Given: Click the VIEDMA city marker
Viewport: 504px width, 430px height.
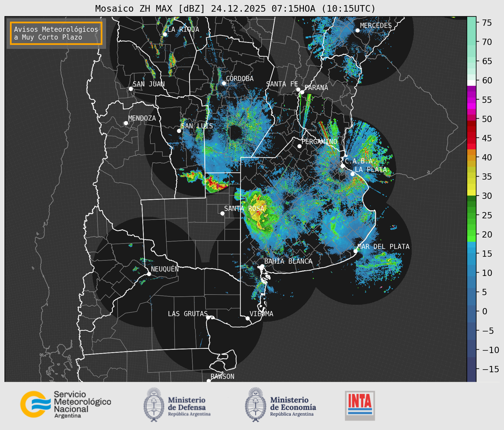Looking at the screenshot, I should pos(248,318).
